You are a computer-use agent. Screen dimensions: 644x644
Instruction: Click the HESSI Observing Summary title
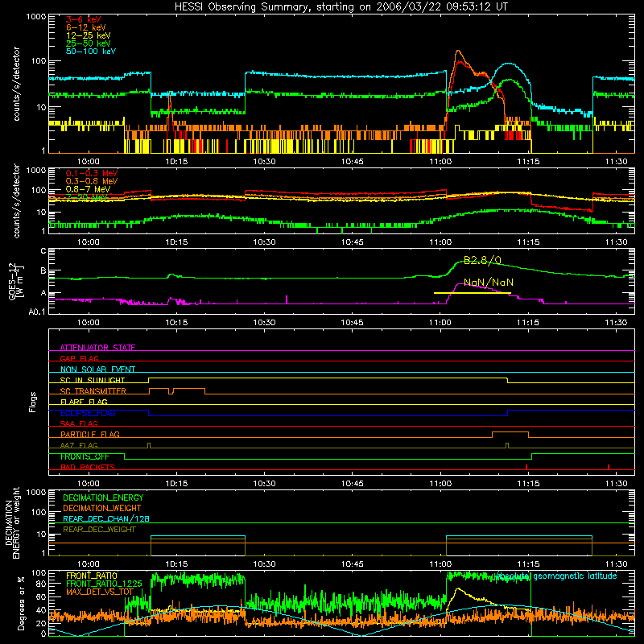pyautogui.click(x=341, y=7)
